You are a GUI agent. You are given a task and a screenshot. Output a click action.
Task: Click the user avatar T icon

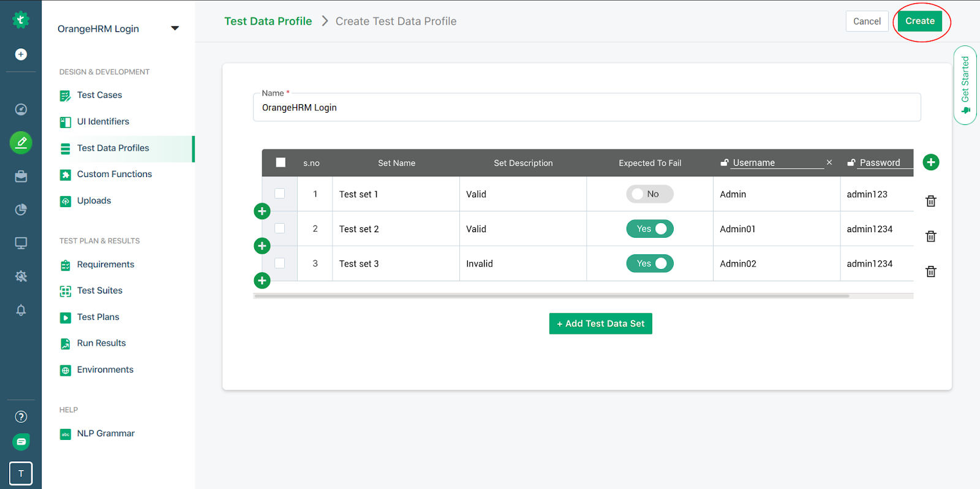click(21, 473)
